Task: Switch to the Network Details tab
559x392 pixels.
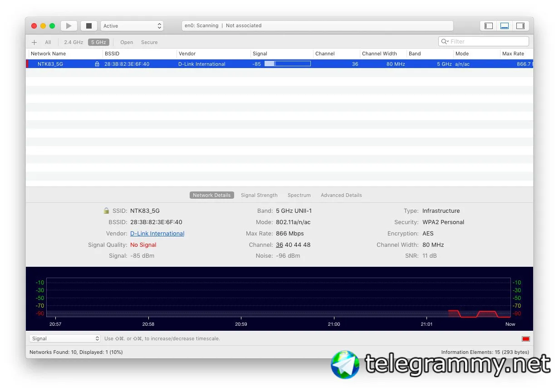Action: (x=211, y=195)
